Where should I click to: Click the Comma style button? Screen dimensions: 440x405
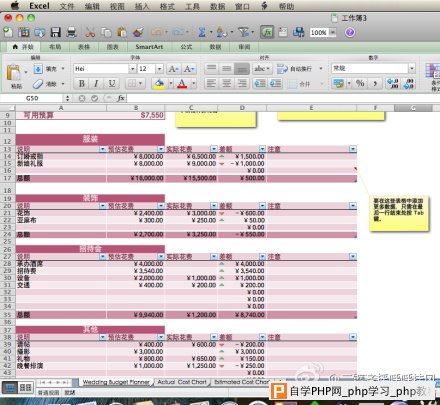point(375,83)
